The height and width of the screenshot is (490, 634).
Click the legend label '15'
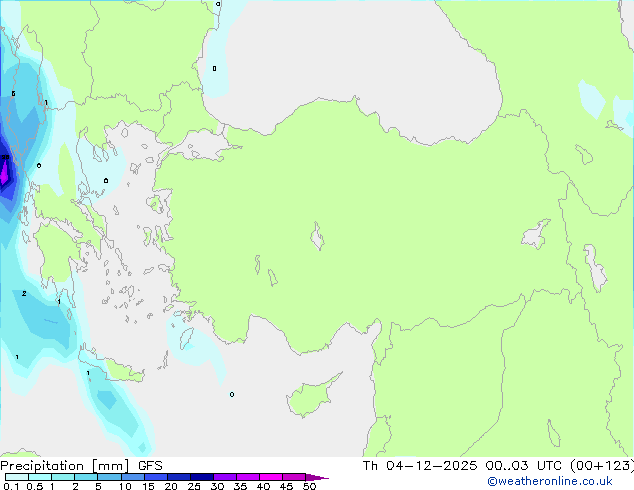(x=148, y=486)
